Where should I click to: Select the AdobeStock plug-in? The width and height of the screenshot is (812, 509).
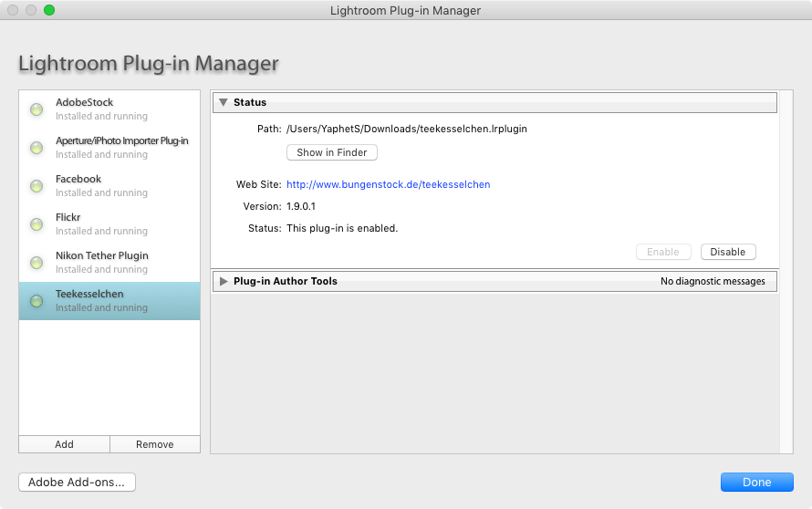[x=109, y=109]
